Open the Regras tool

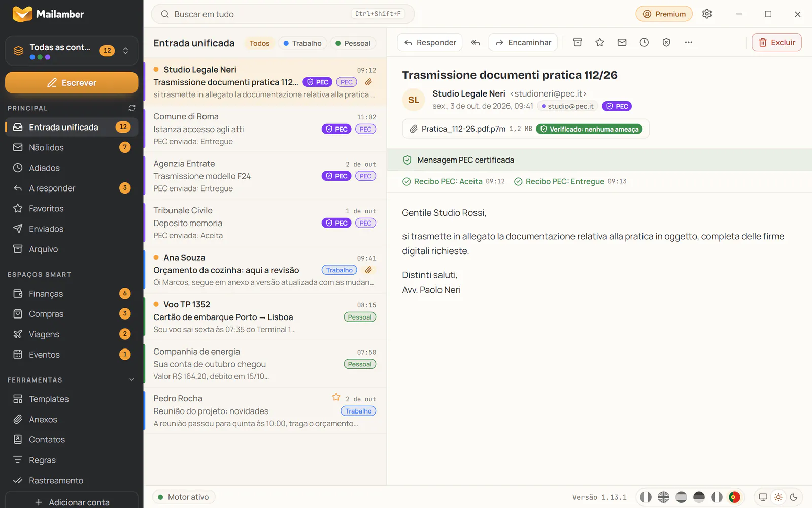click(72, 460)
